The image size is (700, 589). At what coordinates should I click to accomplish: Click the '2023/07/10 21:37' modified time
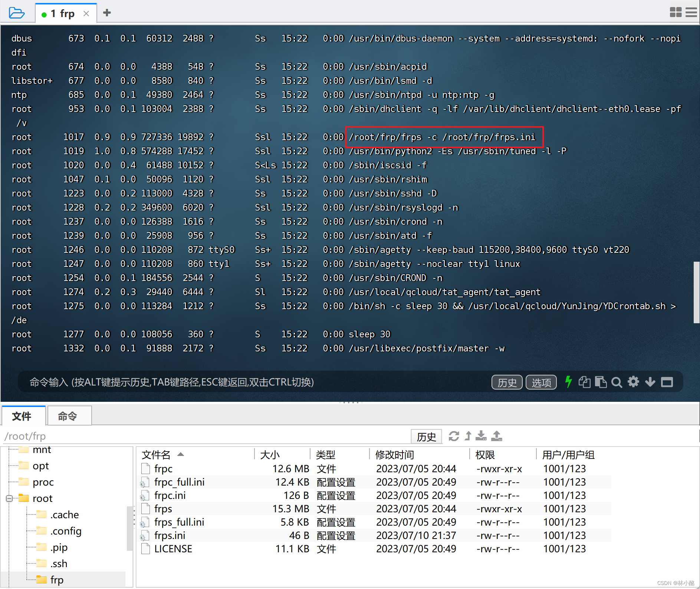[x=416, y=536]
